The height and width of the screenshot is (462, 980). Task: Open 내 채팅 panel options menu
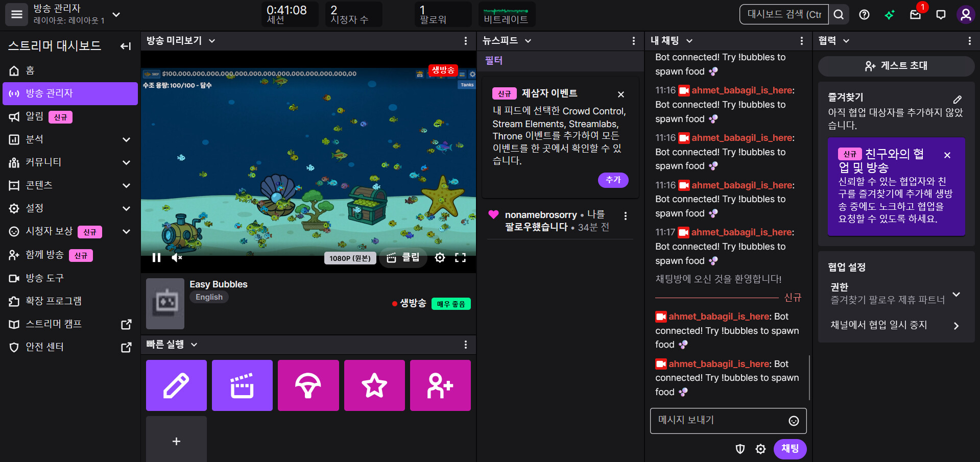click(x=802, y=41)
